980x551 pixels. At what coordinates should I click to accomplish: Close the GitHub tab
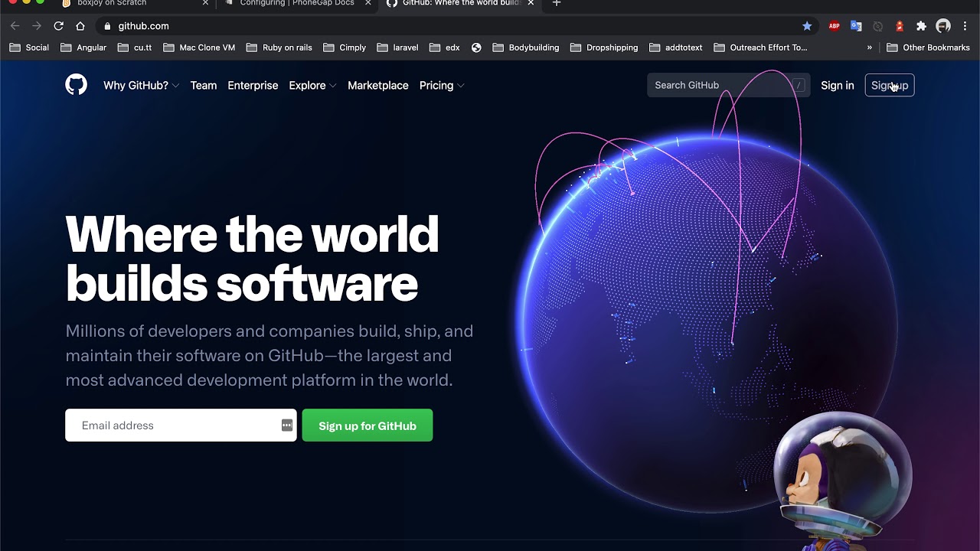click(531, 3)
